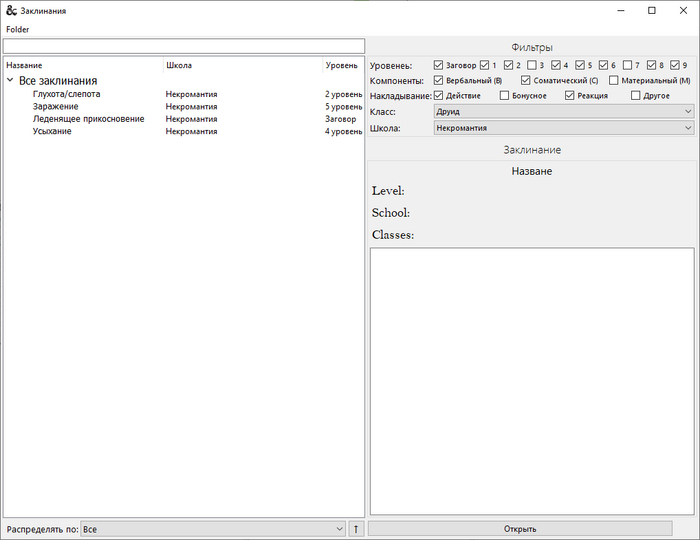The image size is (700, 540).
Task: Open the Школа dropdown showing Некромантия
Action: tap(563, 128)
